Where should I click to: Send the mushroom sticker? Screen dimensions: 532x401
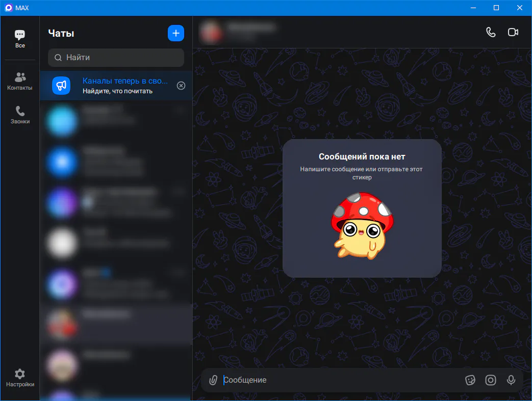click(362, 226)
